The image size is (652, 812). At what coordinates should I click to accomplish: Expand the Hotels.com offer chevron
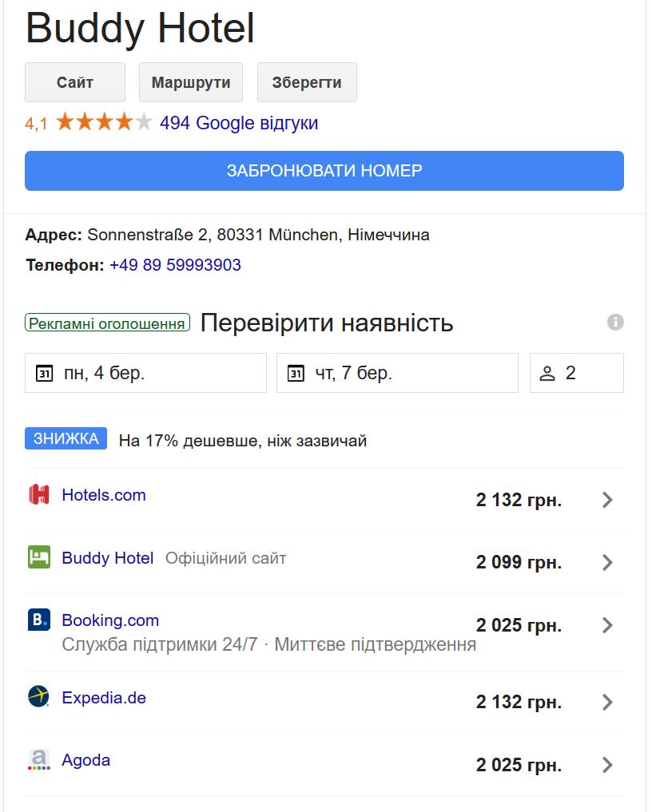(x=607, y=501)
